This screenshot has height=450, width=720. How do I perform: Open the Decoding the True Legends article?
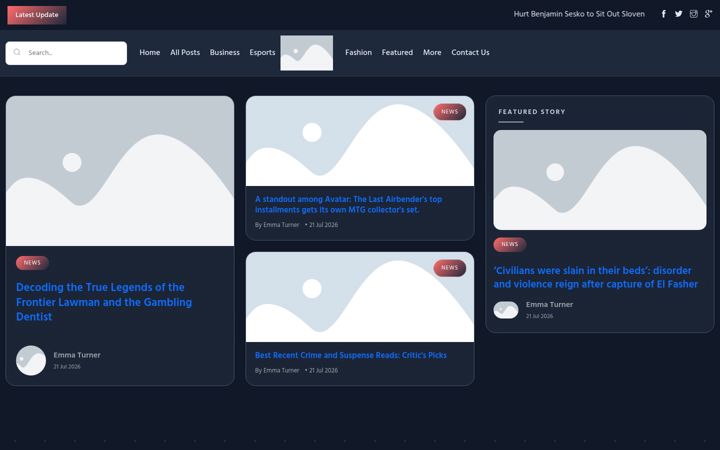click(x=104, y=302)
